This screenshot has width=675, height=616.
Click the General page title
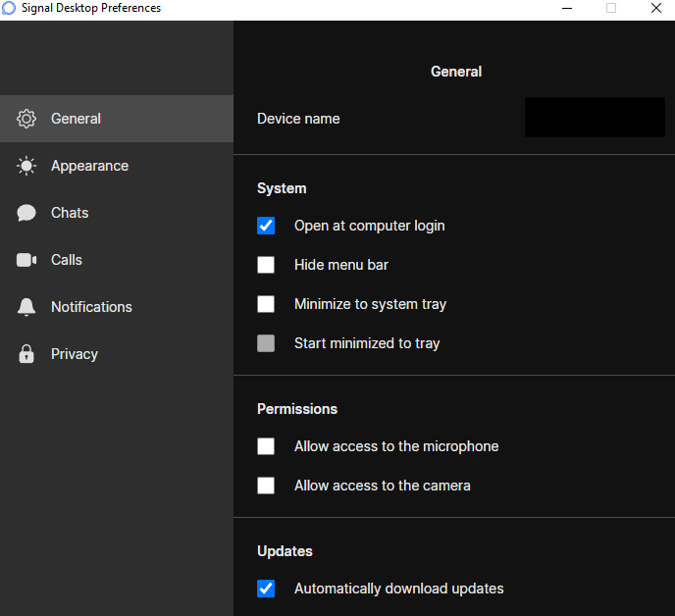[456, 72]
